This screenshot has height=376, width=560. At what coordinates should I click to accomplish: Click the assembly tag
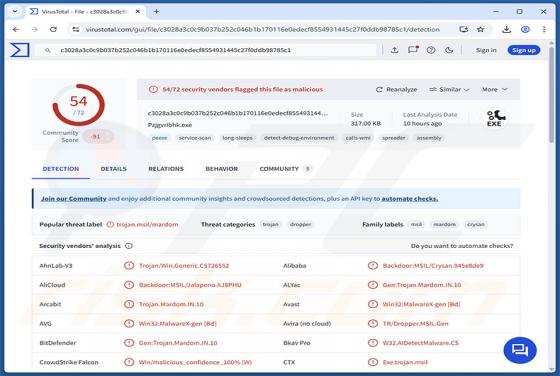pos(429,138)
